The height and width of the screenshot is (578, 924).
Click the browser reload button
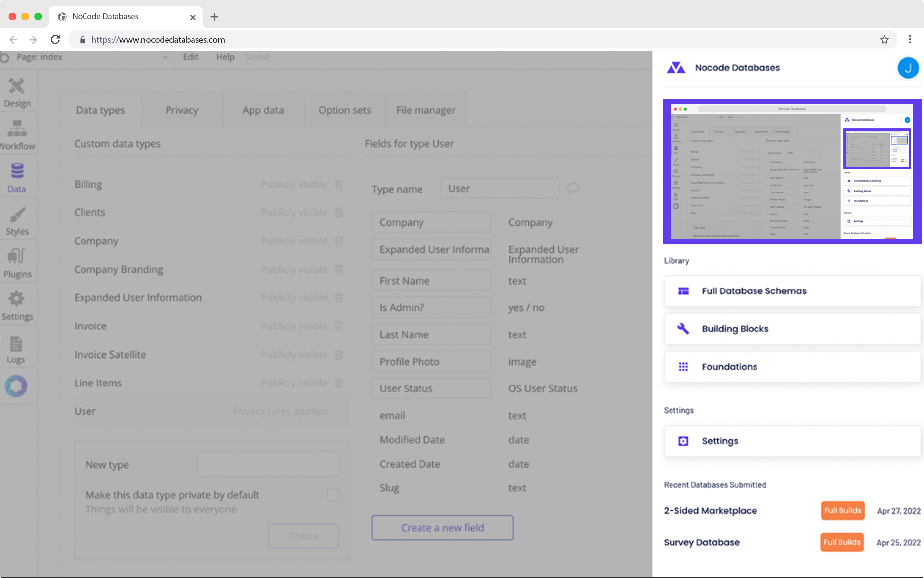pyautogui.click(x=55, y=39)
